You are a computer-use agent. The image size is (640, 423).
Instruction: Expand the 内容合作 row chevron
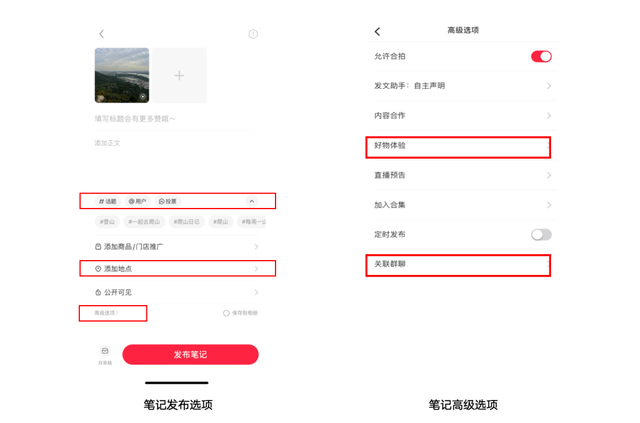click(549, 116)
